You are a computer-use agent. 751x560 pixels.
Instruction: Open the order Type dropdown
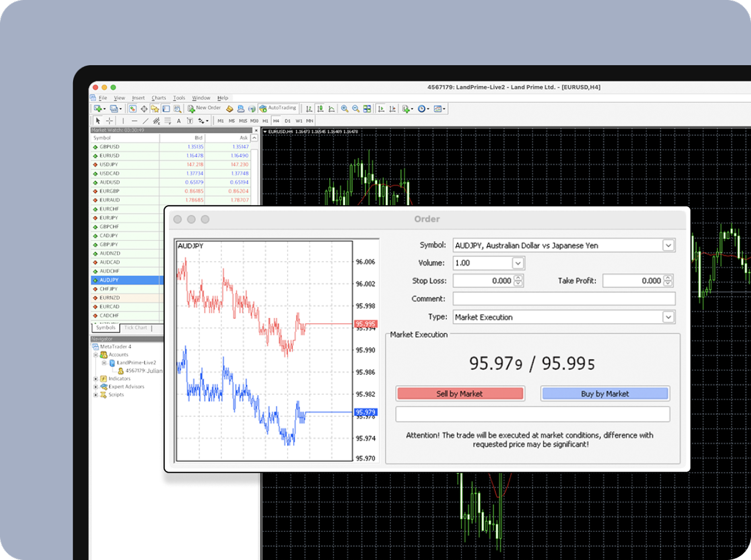point(668,317)
